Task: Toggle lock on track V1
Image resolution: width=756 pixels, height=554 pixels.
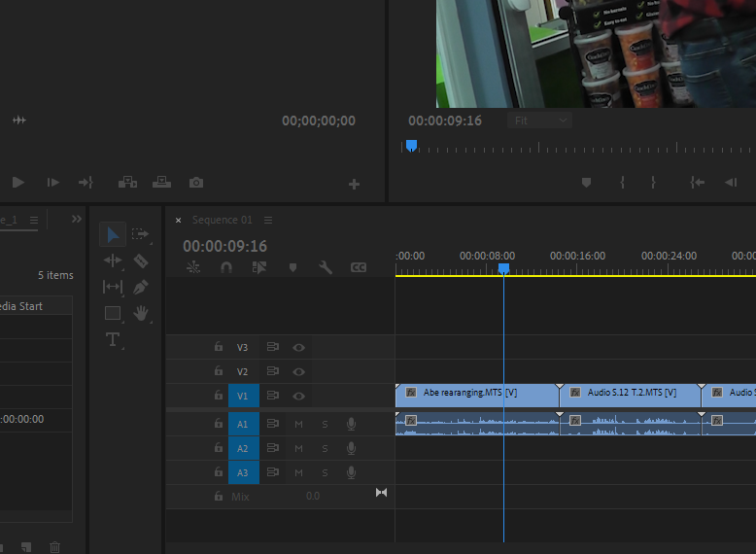Action: 219,395
